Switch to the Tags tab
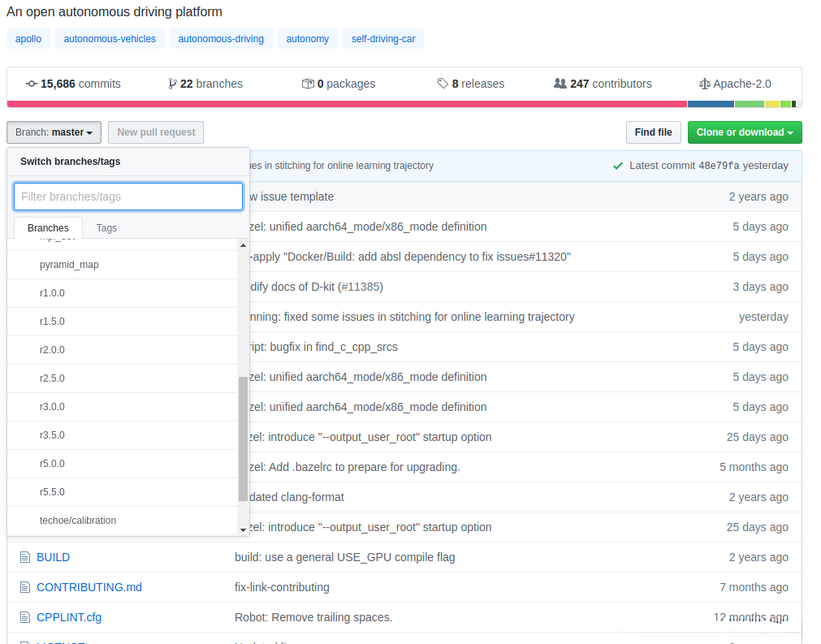This screenshot has width=821, height=644. [x=106, y=228]
